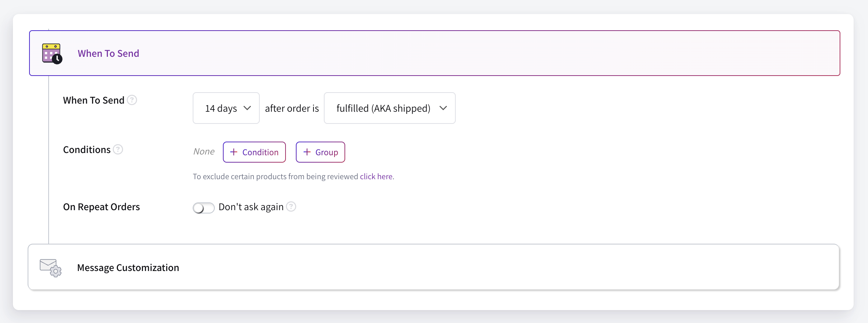Viewport: 868px width, 323px height.
Task: Click the plus icon on the Condition button
Action: [x=234, y=152]
